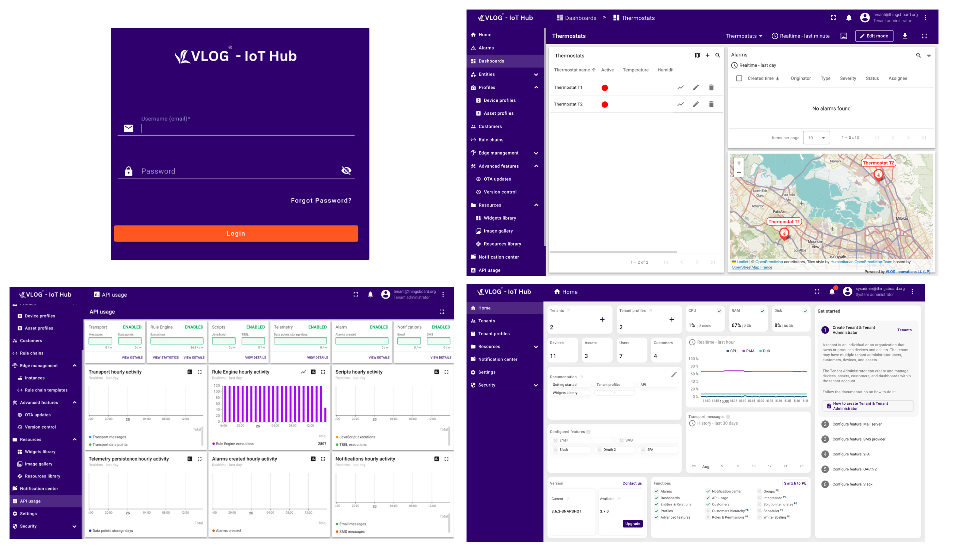Expand Edge management in Thermostats sidebar
The height and width of the screenshot is (551, 980).
(x=536, y=153)
